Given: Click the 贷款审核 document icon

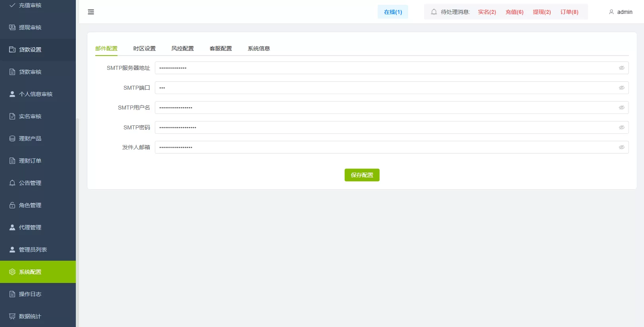Looking at the screenshot, I should 12,72.
